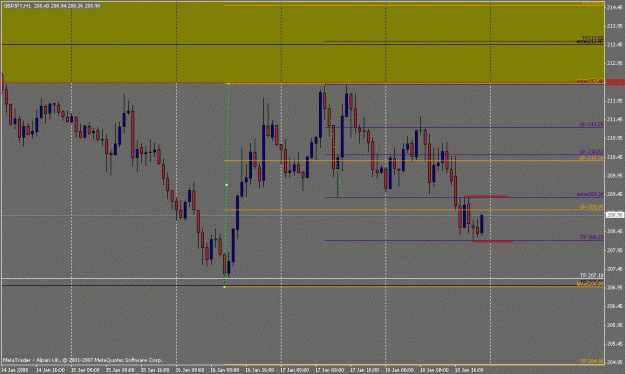The image size is (625, 374).
Task: Click the 207.95 price scale value
Action: click(x=614, y=250)
